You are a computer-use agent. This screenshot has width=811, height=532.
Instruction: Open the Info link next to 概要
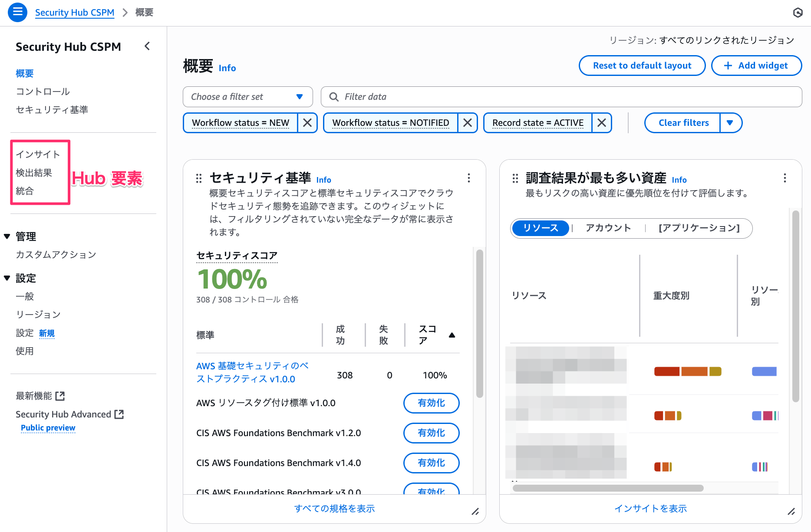point(227,68)
